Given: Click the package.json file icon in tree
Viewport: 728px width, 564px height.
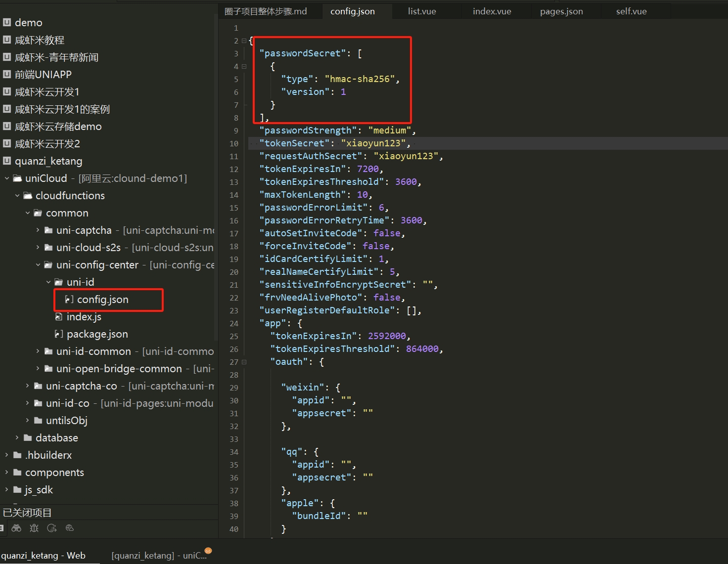Looking at the screenshot, I should (59, 334).
